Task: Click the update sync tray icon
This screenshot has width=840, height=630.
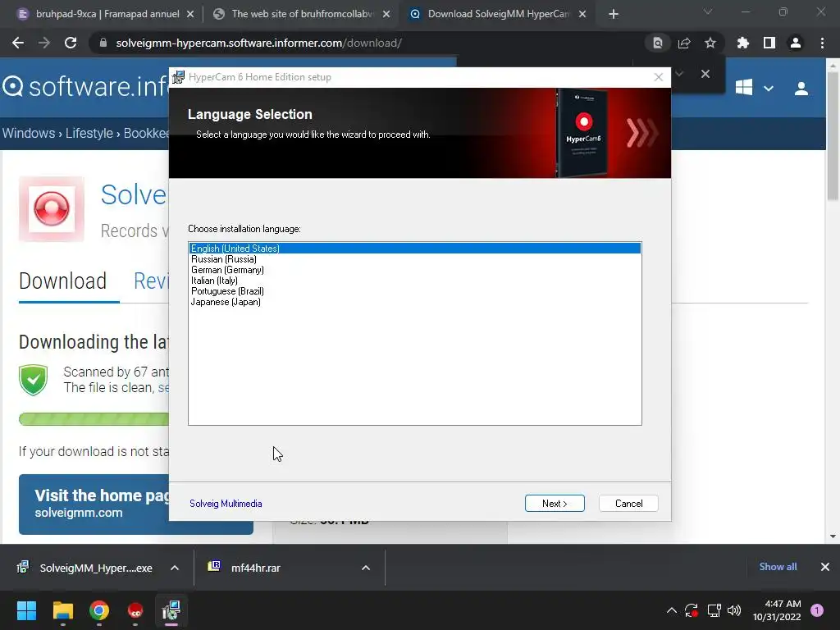Action: click(691, 610)
